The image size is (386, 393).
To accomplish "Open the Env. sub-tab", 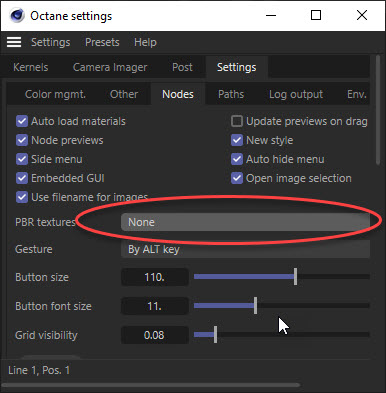I will click(x=356, y=94).
